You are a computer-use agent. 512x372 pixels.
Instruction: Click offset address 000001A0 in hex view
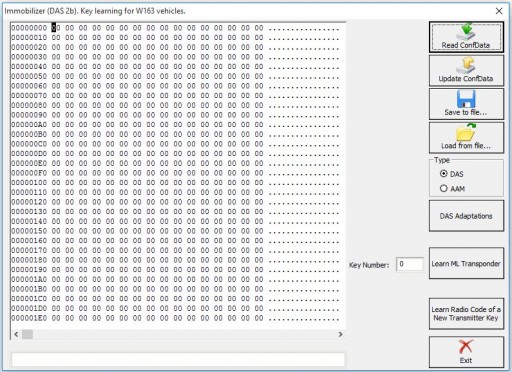coord(29,279)
